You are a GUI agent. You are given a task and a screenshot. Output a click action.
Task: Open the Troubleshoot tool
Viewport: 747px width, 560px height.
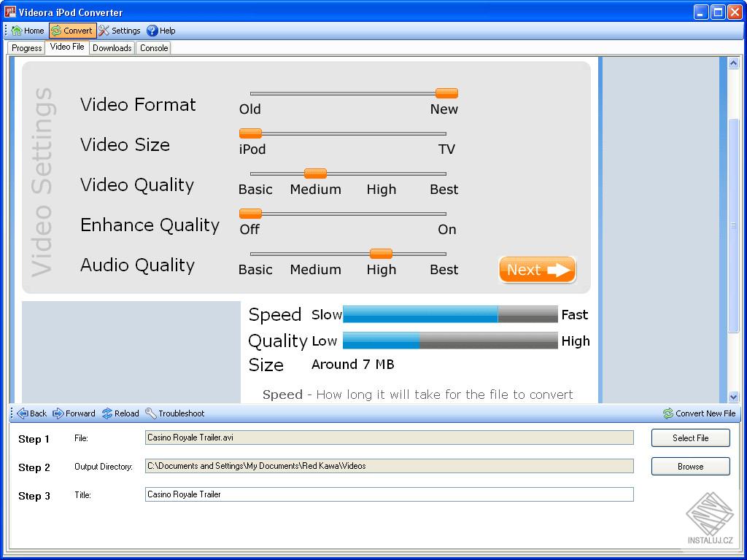[175, 413]
